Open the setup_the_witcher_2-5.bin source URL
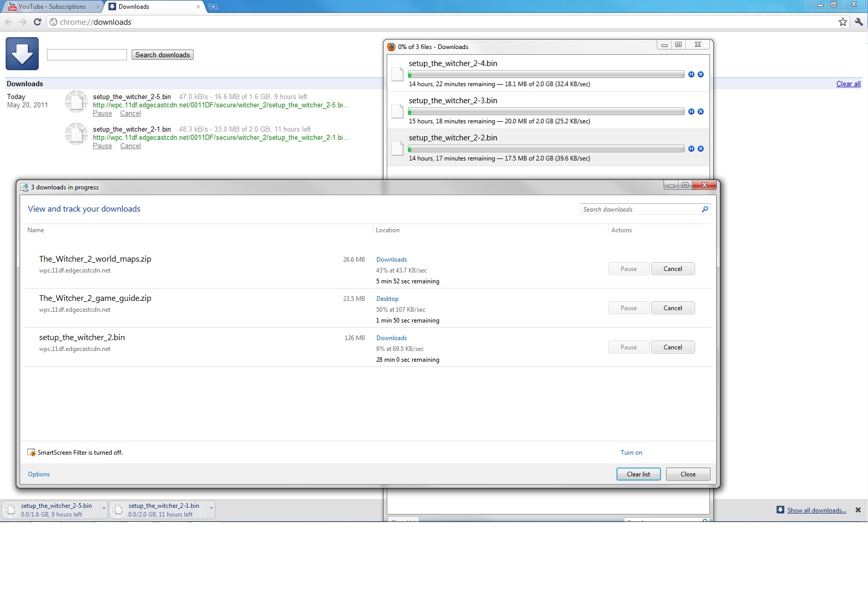The height and width of the screenshot is (593, 868). (221, 105)
